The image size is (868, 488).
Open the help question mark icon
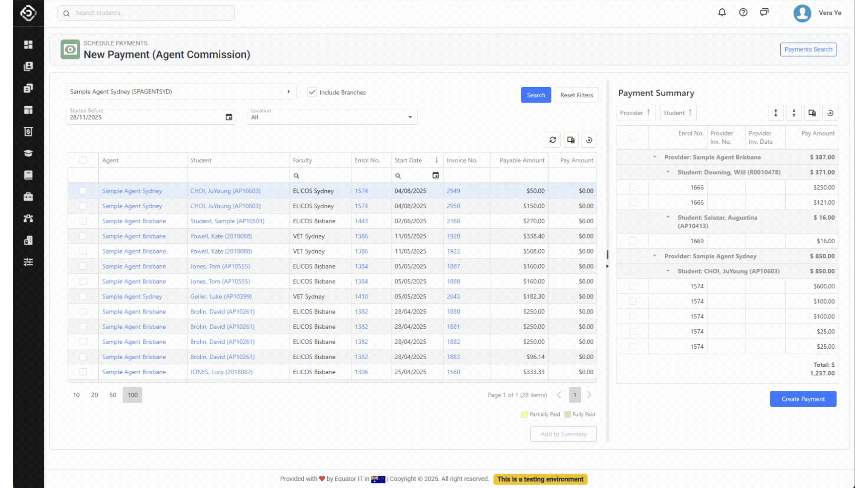[743, 13]
